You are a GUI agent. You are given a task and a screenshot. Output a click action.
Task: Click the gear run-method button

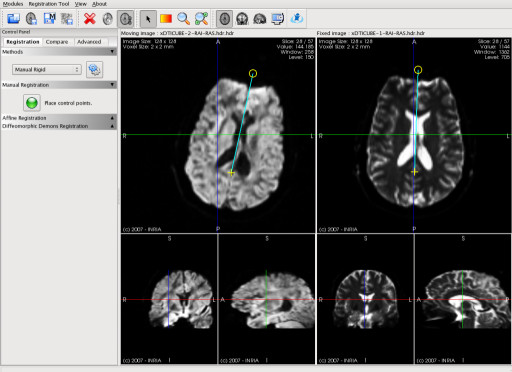(94, 69)
